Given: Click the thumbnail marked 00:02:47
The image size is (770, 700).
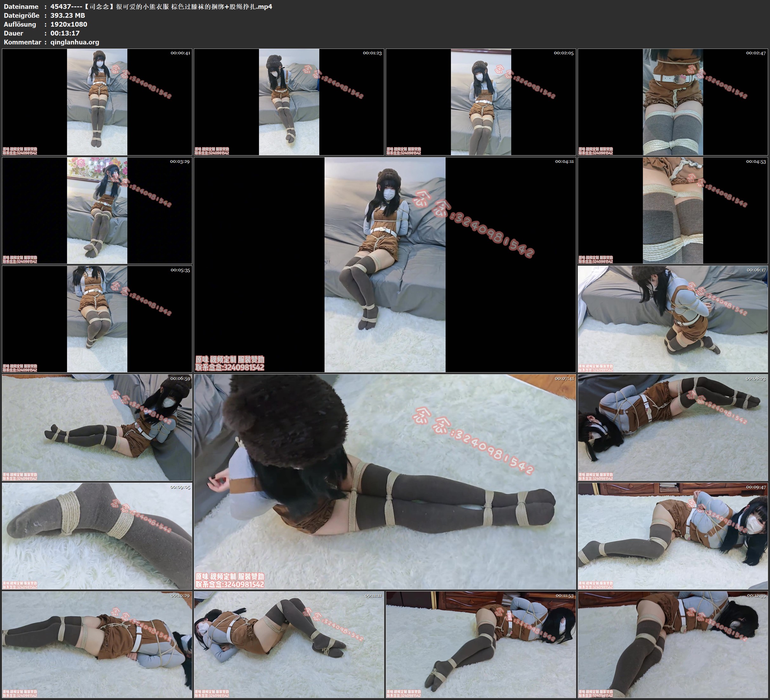Looking at the screenshot, I should click(x=673, y=102).
